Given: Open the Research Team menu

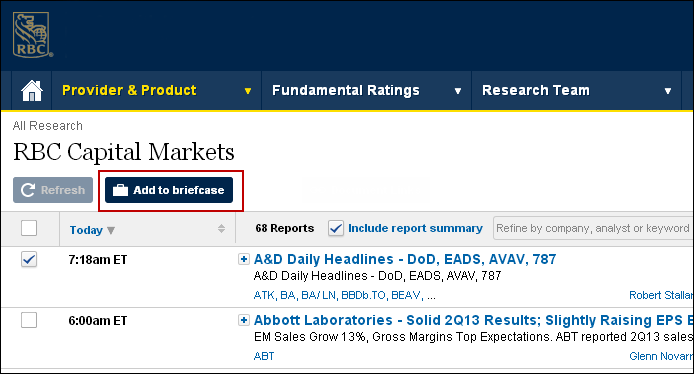Looking at the screenshot, I should tap(536, 90).
